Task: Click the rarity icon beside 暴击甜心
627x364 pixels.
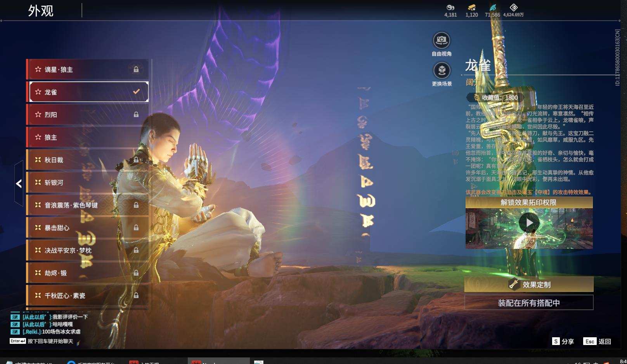Action: [x=38, y=228]
